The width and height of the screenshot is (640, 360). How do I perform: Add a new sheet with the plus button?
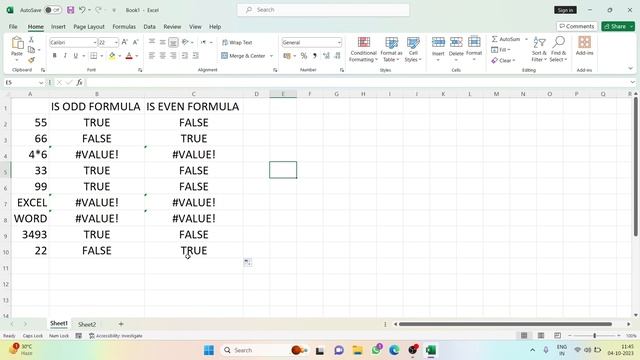click(121, 324)
